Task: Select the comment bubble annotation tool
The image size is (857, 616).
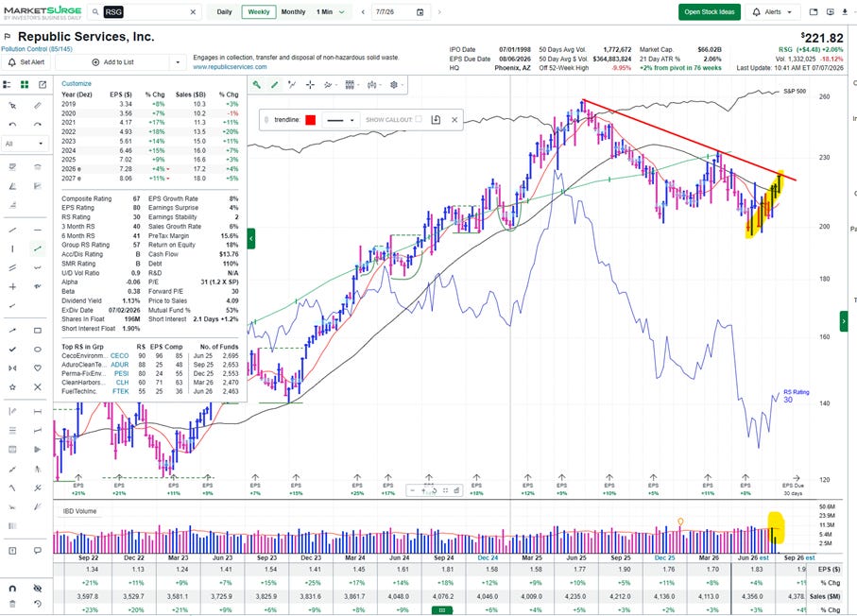Action: click(37, 551)
